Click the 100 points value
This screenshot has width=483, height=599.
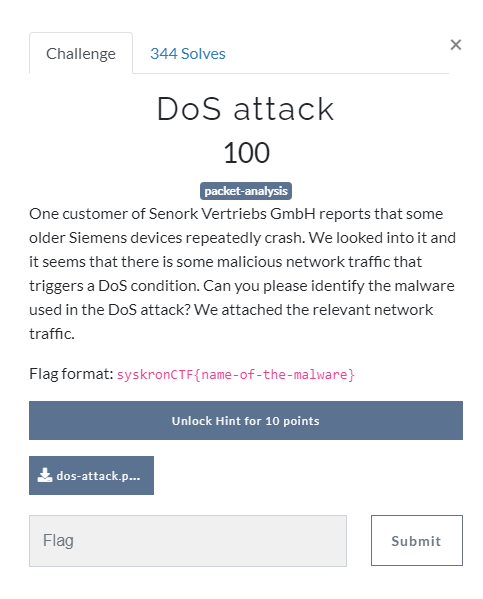coord(246,152)
